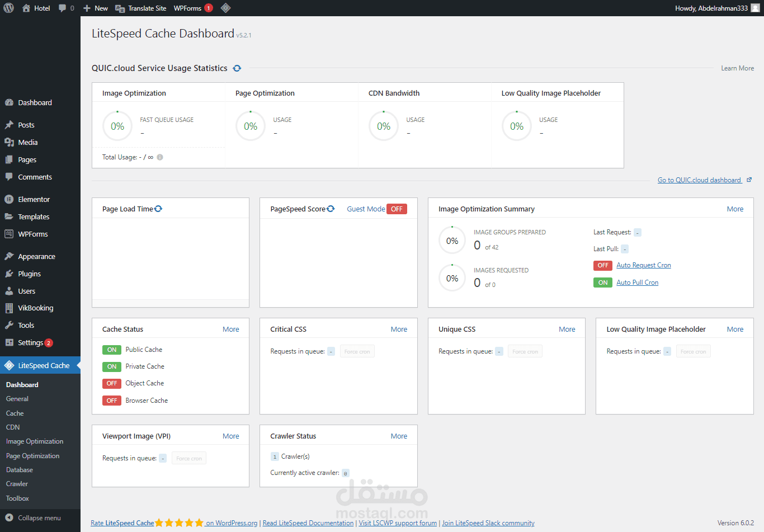
Task: Click Rate LiteSpeed Cache stars link
Action: pos(174,523)
